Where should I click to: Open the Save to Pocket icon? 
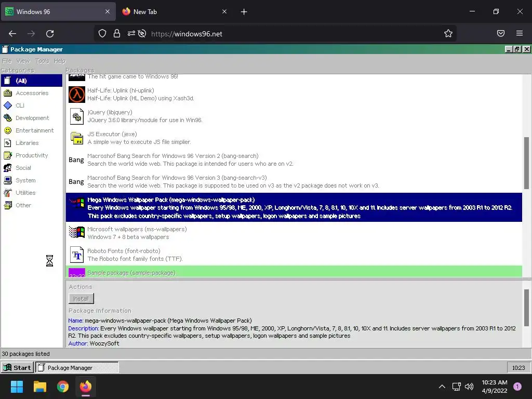[x=501, y=33]
